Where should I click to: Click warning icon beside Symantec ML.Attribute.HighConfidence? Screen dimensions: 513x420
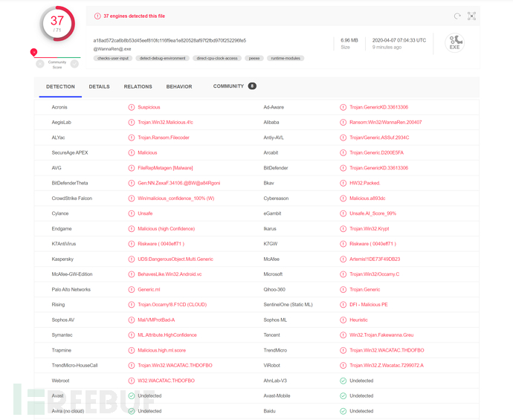pos(131,335)
